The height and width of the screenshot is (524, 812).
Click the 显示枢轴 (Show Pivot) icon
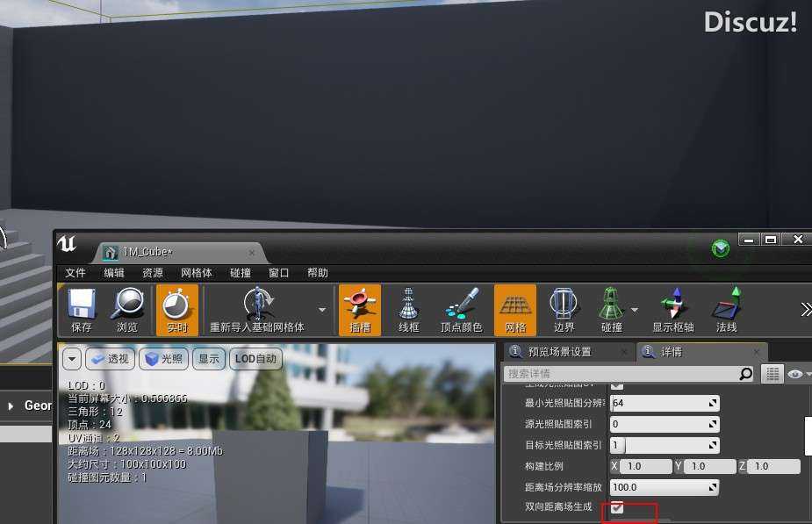(672, 305)
